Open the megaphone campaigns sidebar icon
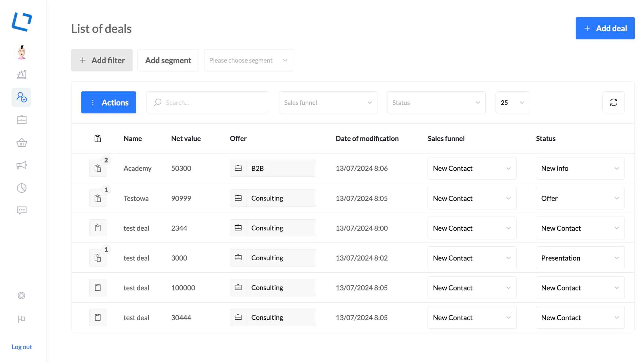The height and width of the screenshot is (363, 644). (x=21, y=165)
